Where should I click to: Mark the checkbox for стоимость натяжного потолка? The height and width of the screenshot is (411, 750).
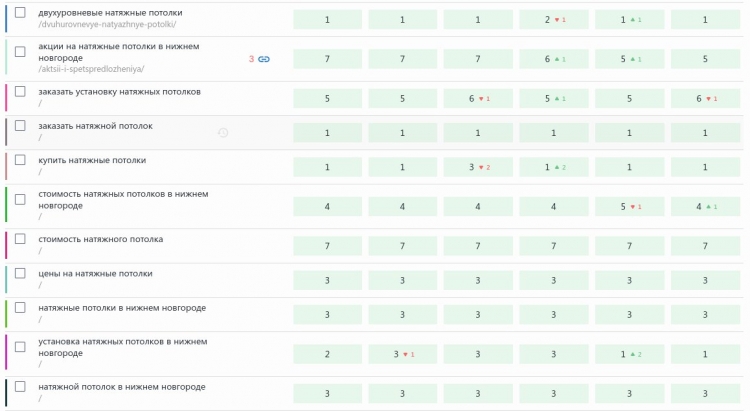(20, 240)
